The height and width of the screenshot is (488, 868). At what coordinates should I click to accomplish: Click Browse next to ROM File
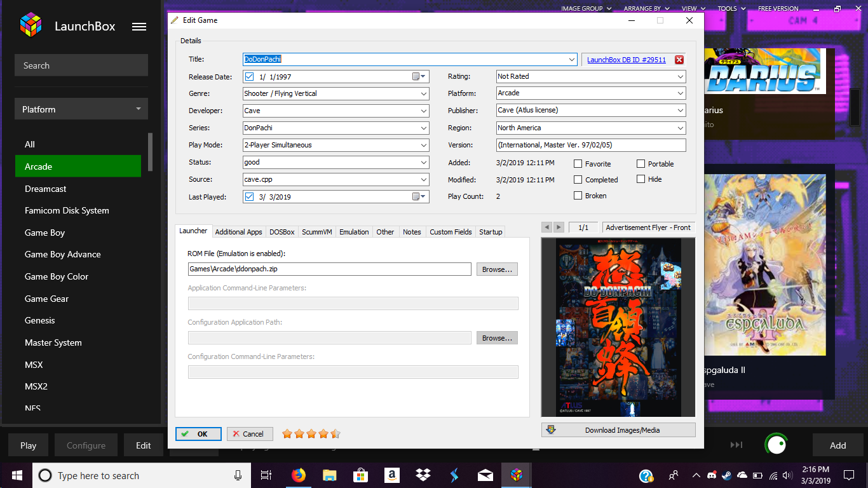(x=497, y=269)
